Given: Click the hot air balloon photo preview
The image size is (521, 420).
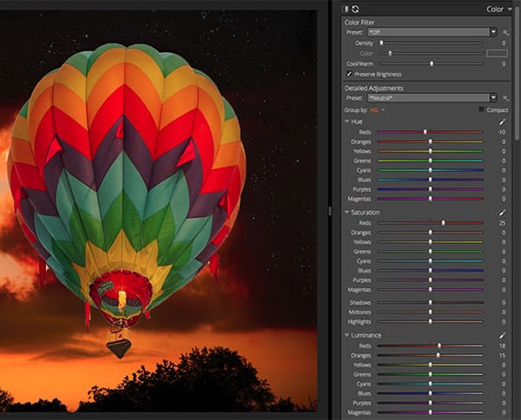Looking at the screenshot, I should tap(158, 211).
